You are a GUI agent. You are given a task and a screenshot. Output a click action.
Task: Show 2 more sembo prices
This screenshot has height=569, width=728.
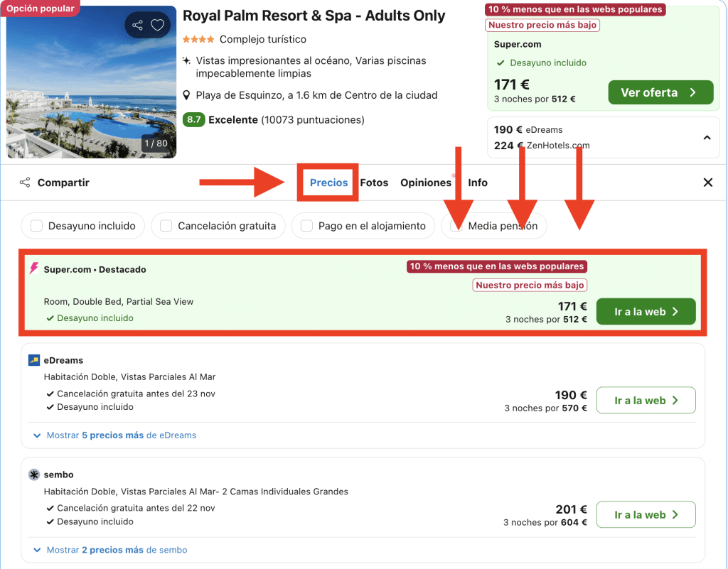117,550
